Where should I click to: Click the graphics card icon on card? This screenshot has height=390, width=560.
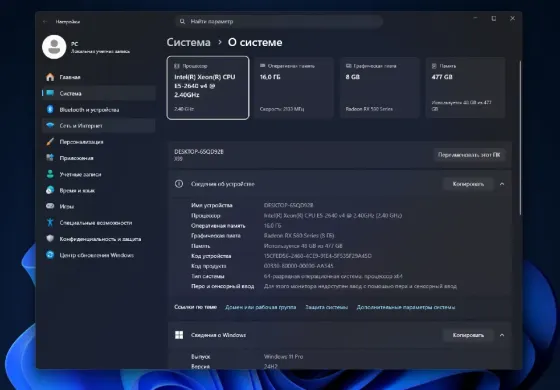tap(349, 66)
